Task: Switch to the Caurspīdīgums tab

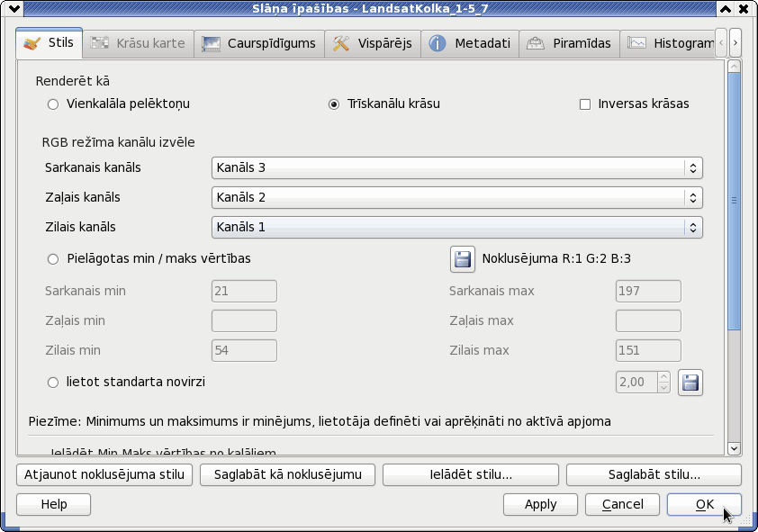Action: click(x=259, y=43)
